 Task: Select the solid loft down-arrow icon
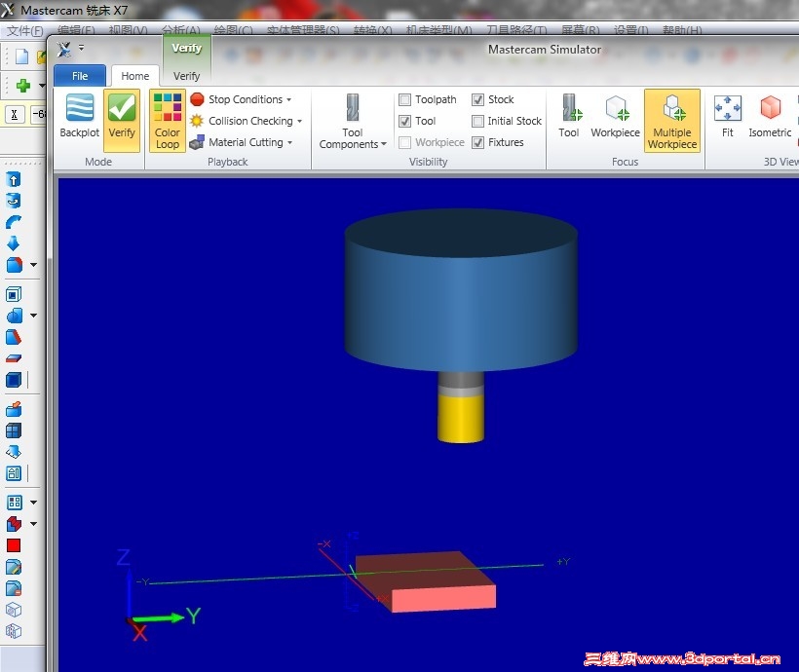pos(14,243)
